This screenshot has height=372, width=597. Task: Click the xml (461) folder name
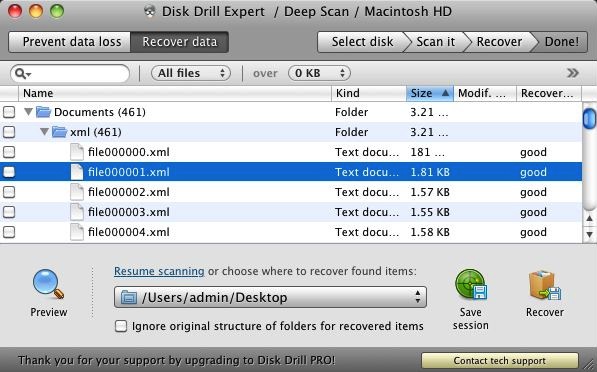(x=96, y=132)
